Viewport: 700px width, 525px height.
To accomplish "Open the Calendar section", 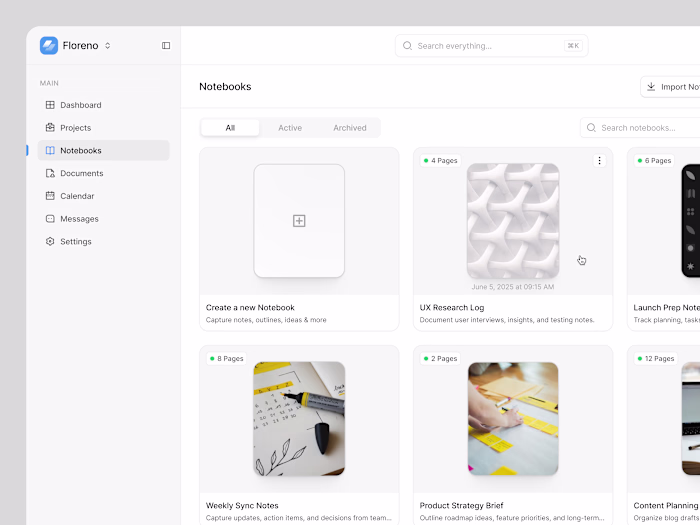I will click(104, 196).
